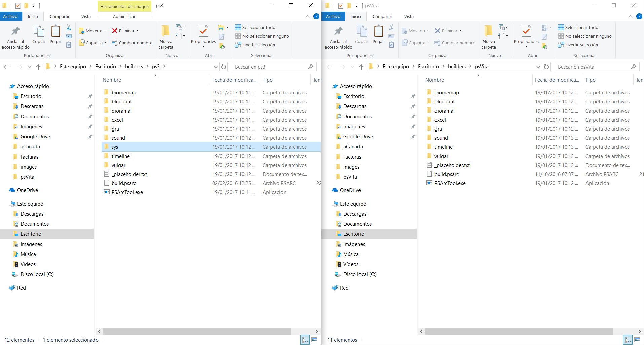Screen dimensions: 644x345
Task: Go up one level in psVita window
Action: (x=361, y=67)
